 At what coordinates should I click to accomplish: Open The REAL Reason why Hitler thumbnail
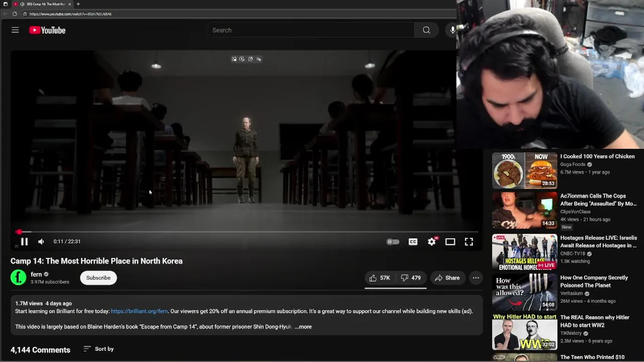click(x=525, y=332)
